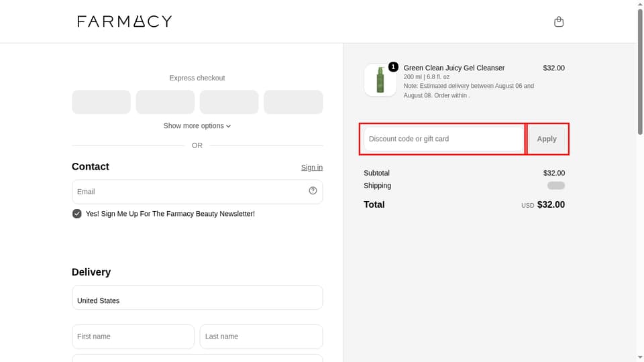Click the Shipping label
This screenshot has height=362, width=644.
click(x=377, y=186)
